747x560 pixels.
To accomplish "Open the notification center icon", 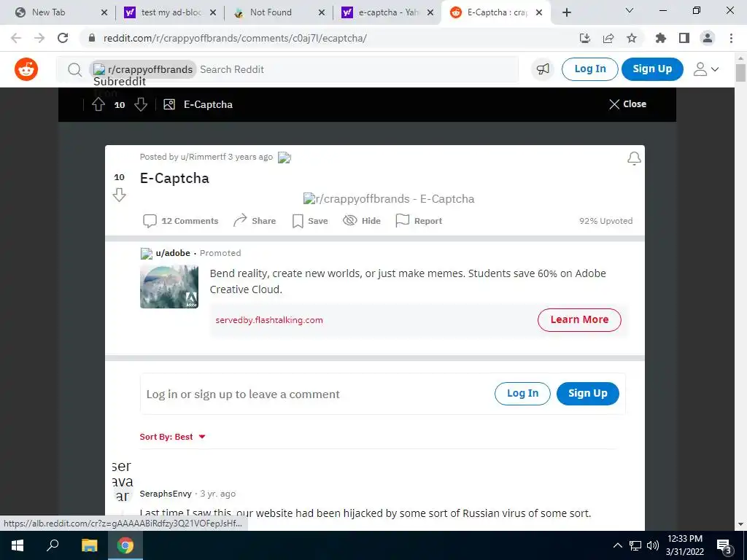I will 724,546.
